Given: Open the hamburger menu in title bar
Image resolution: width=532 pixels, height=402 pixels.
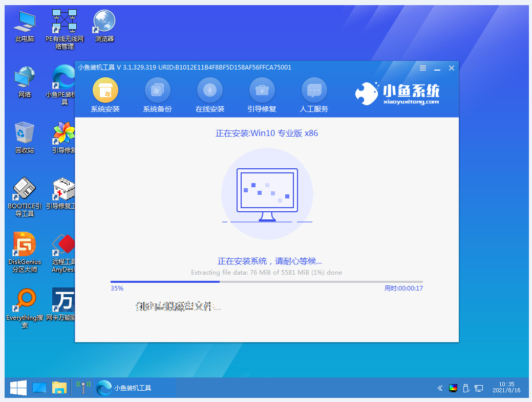Looking at the screenshot, I should pyautogui.click(x=423, y=68).
